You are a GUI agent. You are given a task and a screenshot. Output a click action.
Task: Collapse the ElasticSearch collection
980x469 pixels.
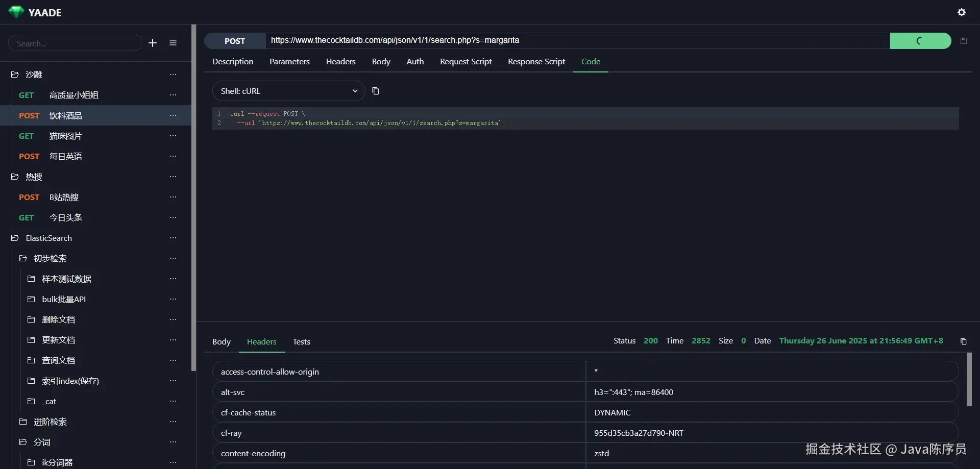click(15, 238)
